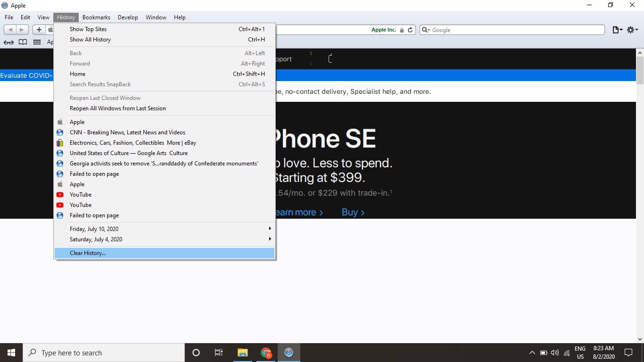Click Evaluate COVID- banner link
Screen dimensions: 644x362
coord(26,75)
